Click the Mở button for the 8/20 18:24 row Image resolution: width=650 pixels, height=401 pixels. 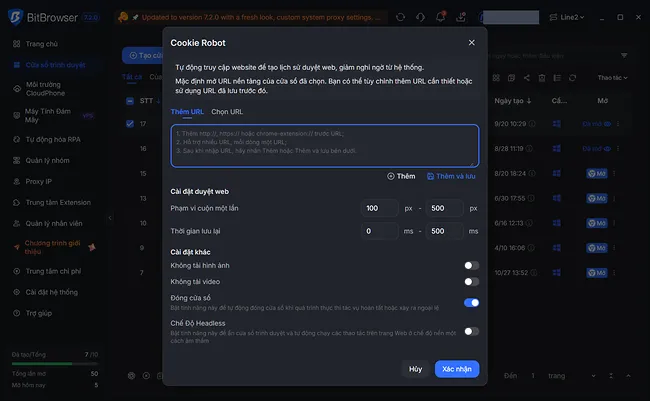click(597, 173)
